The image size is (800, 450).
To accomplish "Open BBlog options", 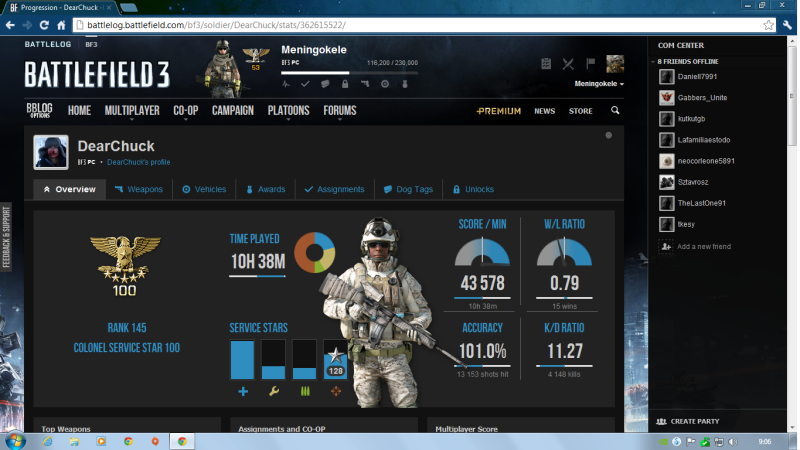I will click(x=39, y=110).
